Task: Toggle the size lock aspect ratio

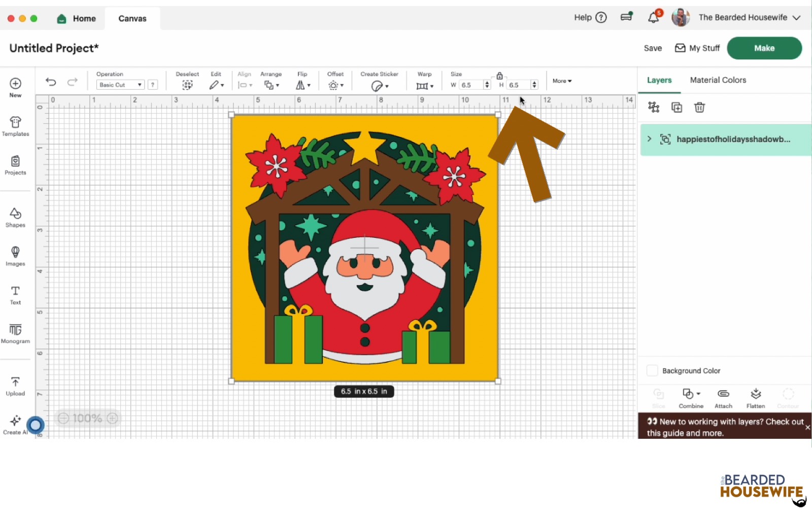Action: pos(500,75)
